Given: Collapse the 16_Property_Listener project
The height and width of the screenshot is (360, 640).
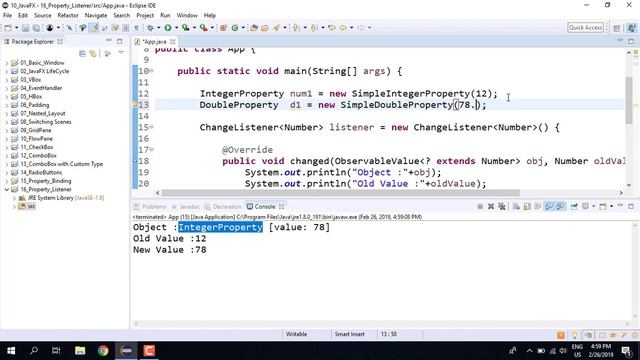Looking at the screenshot, I should click(x=7, y=189).
